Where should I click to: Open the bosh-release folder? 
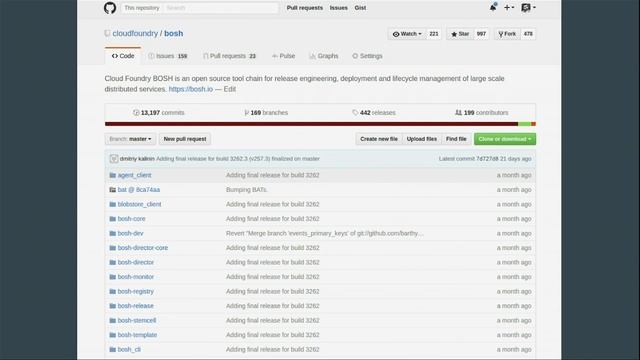(x=136, y=306)
